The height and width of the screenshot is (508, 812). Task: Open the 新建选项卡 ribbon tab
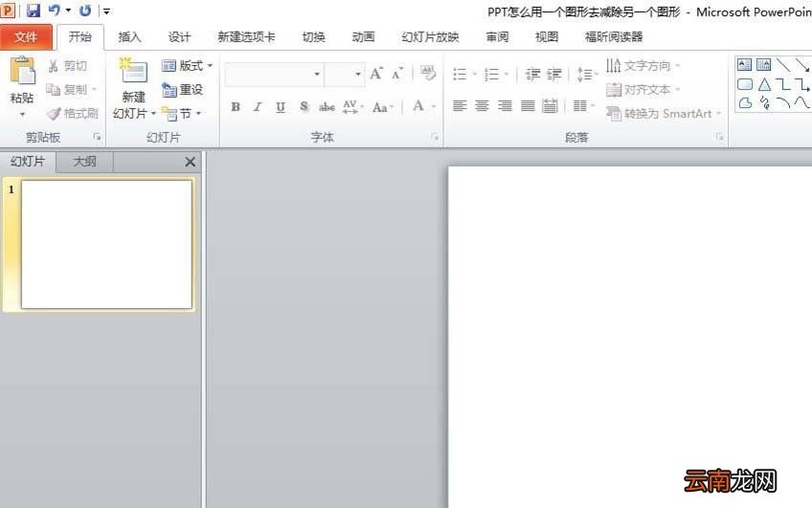coord(246,37)
